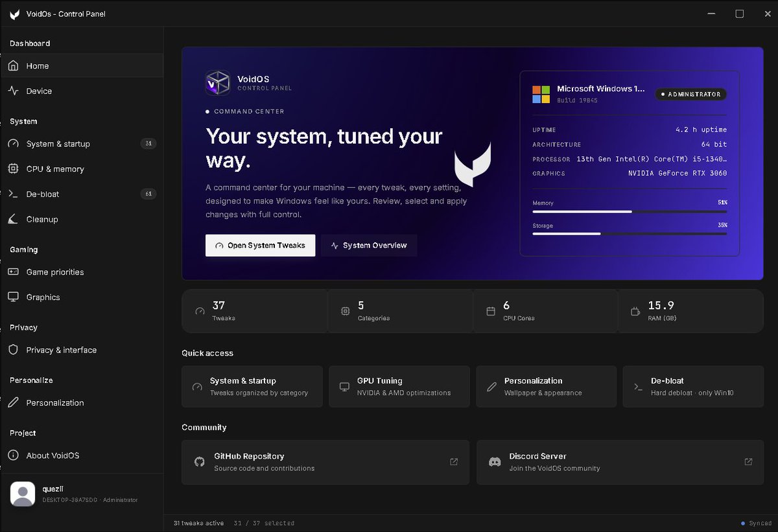Click the external link icon on GitHub Repository card

point(454,462)
